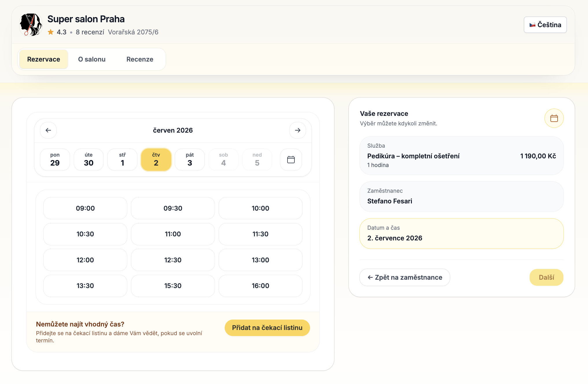
Task: Select the Rezervace tab
Action: pyautogui.click(x=44, y=59)
